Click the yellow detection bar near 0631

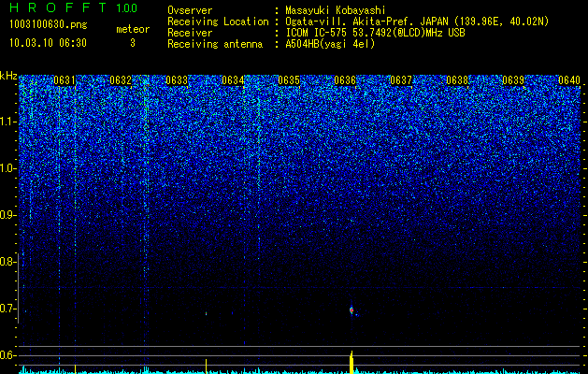[76, 368]
